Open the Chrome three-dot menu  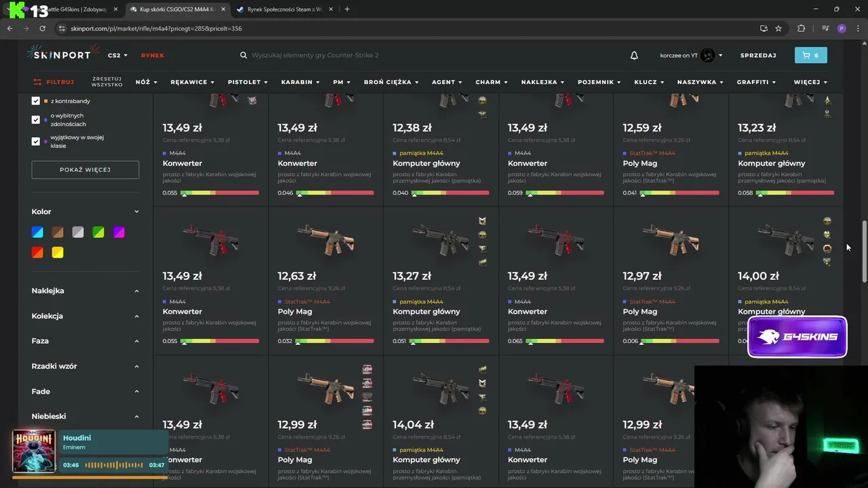click(x=857, y=28)
